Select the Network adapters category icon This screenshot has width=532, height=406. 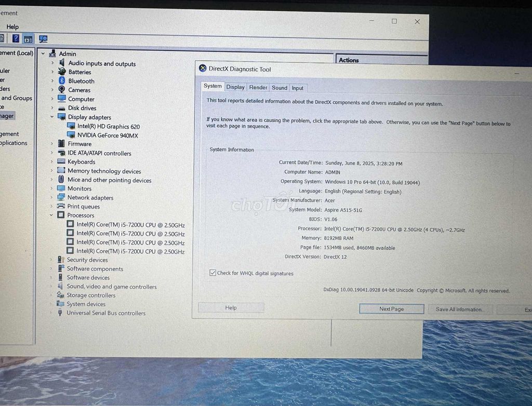click(x=61, y=197)
